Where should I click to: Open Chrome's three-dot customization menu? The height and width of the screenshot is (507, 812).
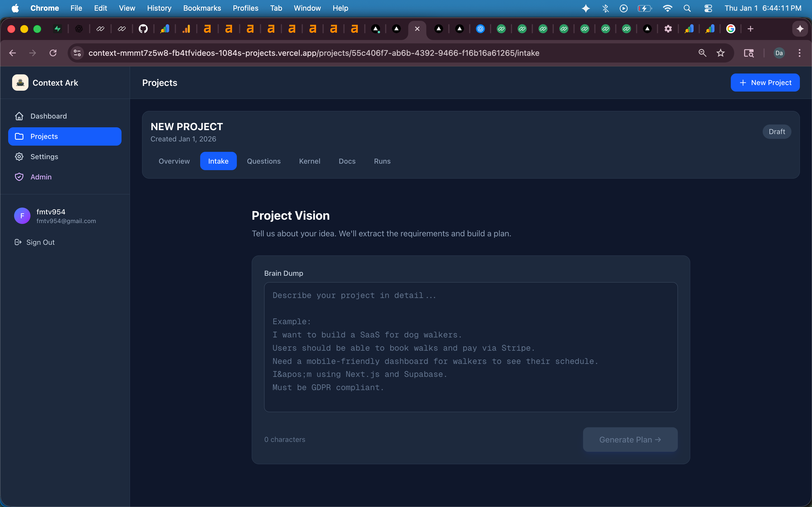[800, 53]
